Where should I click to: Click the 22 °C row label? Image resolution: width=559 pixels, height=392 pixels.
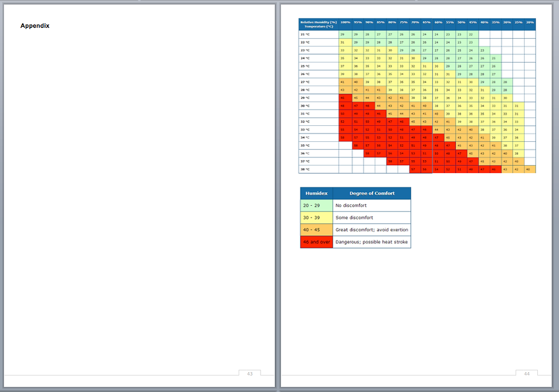click(305, 42)
